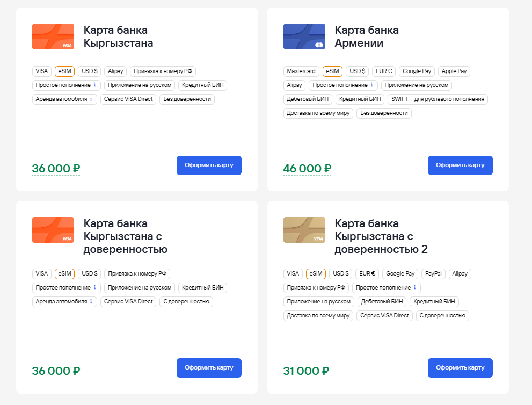Click the gold VISA card image
Image resolution: width=532 pixels, height=405 pixels.
coord(304,230)
